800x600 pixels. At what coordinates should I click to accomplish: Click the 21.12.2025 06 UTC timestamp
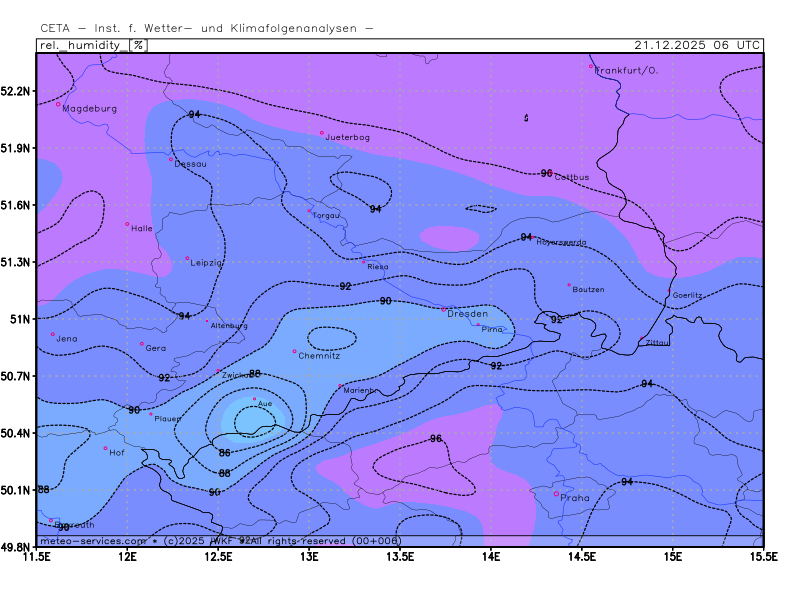(698, 45)
